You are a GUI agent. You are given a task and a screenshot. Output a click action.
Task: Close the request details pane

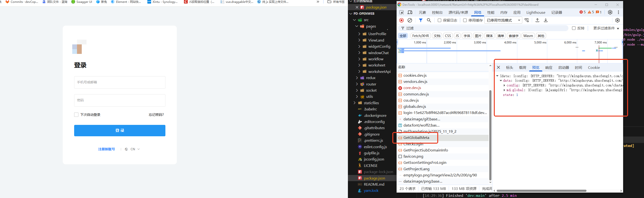[x=499, y=67]
